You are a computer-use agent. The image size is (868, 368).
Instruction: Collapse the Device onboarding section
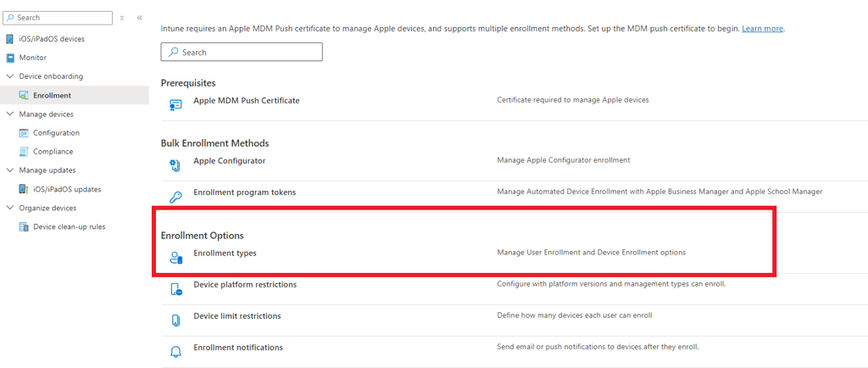(10, 76)
